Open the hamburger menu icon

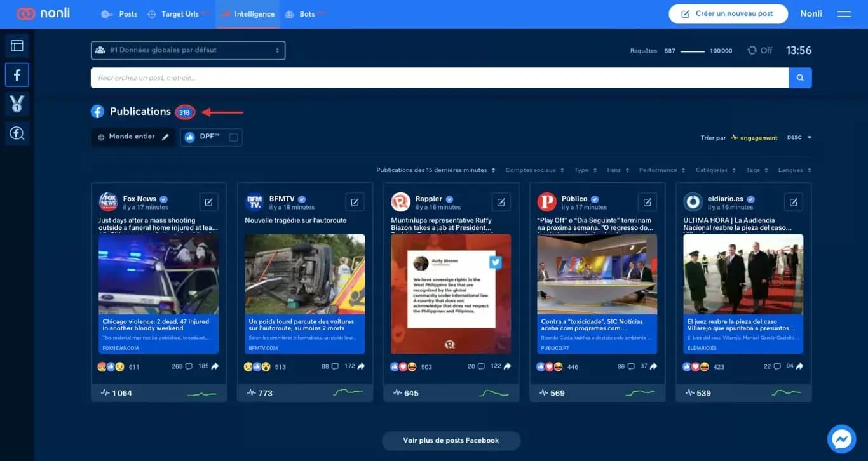click(x=844, y=13)
